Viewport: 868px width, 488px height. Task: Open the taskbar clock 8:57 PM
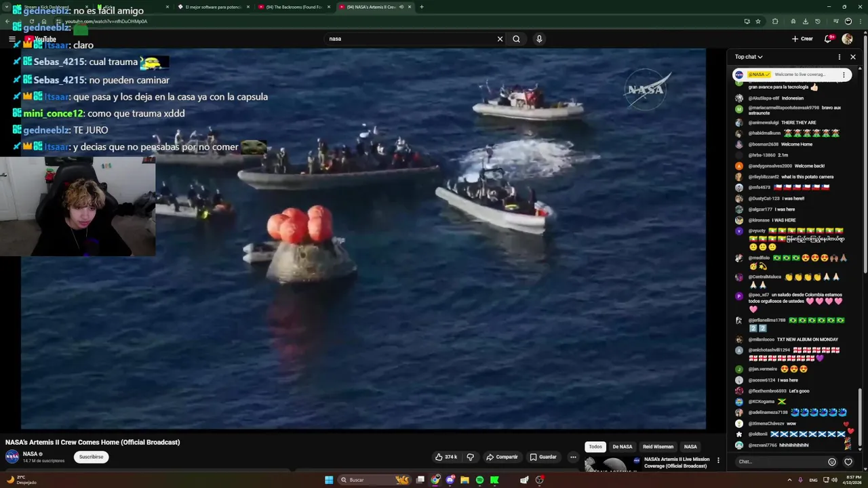point(851,480)
